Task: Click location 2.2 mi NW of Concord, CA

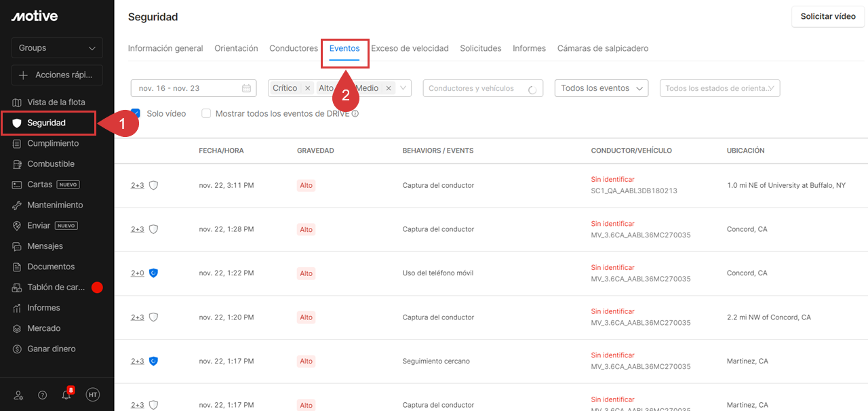Action: (x=769, y=317)
